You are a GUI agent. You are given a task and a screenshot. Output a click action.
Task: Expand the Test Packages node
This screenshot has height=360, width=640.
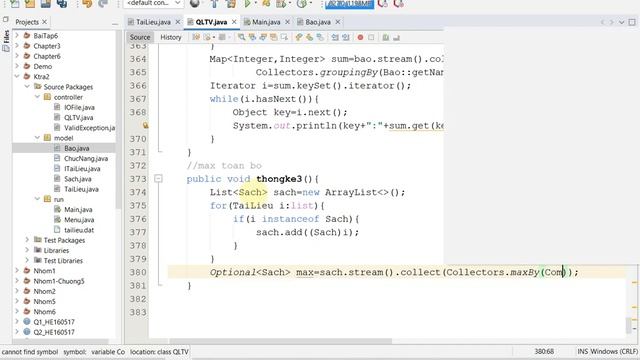point(27,240)
